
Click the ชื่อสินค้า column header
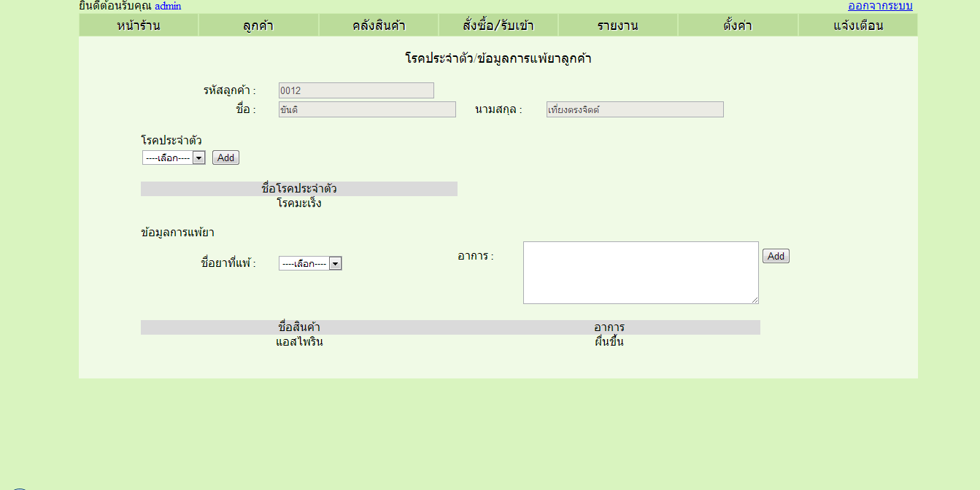tap(299, 327)
